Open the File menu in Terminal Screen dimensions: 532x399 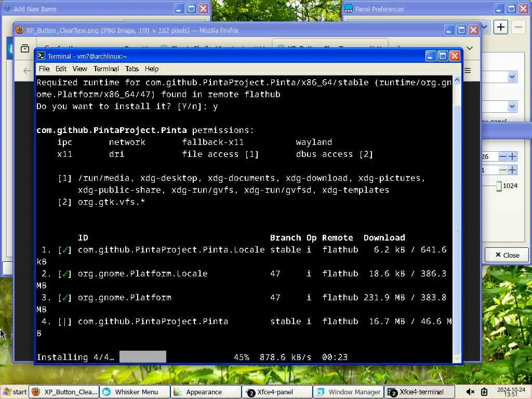(x=44, y=69)
